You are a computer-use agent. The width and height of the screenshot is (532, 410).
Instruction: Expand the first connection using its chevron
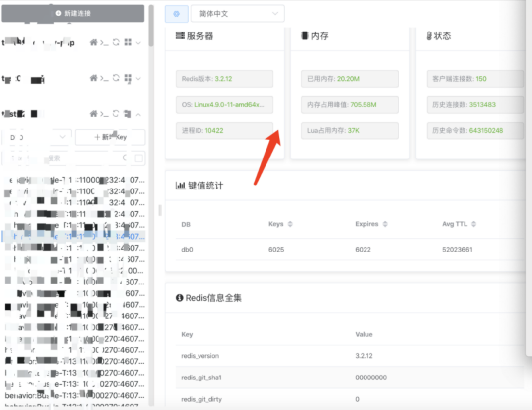[x=138, y=43]
